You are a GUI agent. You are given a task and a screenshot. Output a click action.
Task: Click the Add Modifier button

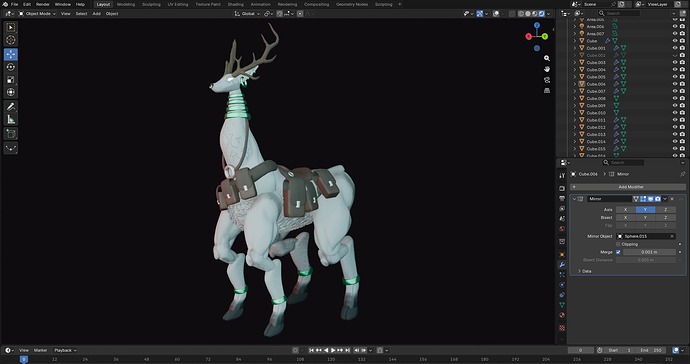pyautogui.click(x=628, y=187)
